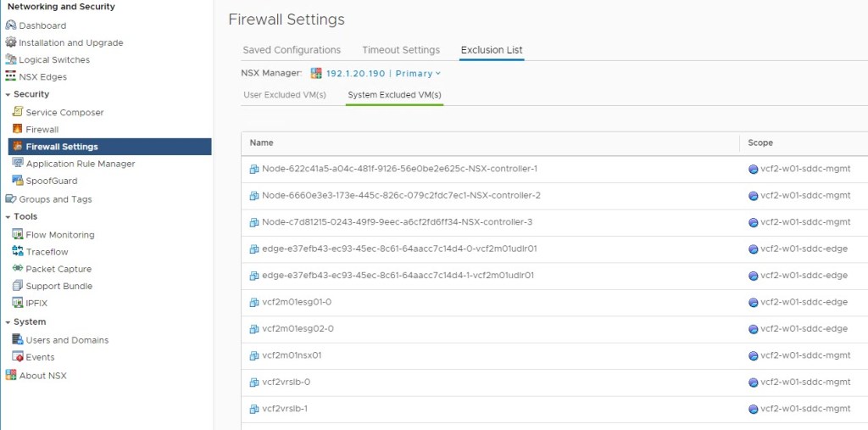Open the Timeout Settings tab
Screen dimensions: 868x430
point(401,50)
